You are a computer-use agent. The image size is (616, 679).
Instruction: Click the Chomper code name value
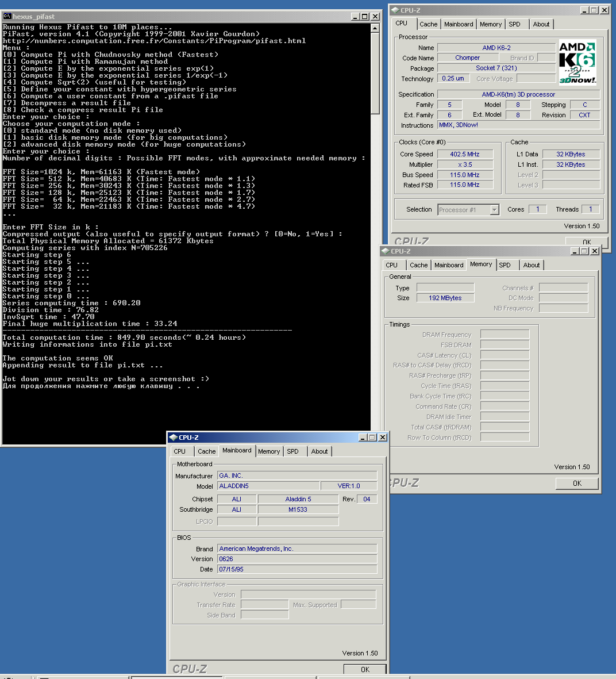pyautogui.click(x=468, y=57)
